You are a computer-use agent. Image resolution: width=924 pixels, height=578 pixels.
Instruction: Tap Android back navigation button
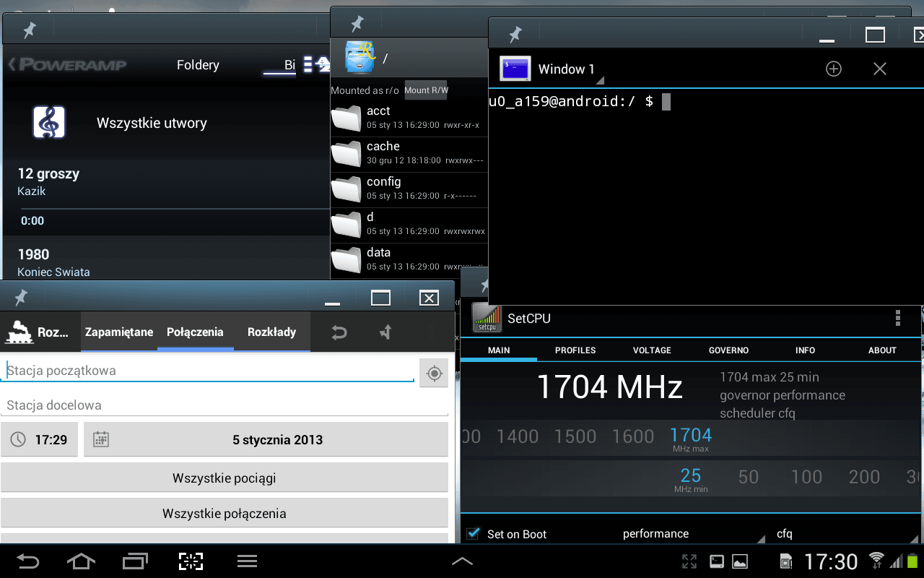pos(28,561)
